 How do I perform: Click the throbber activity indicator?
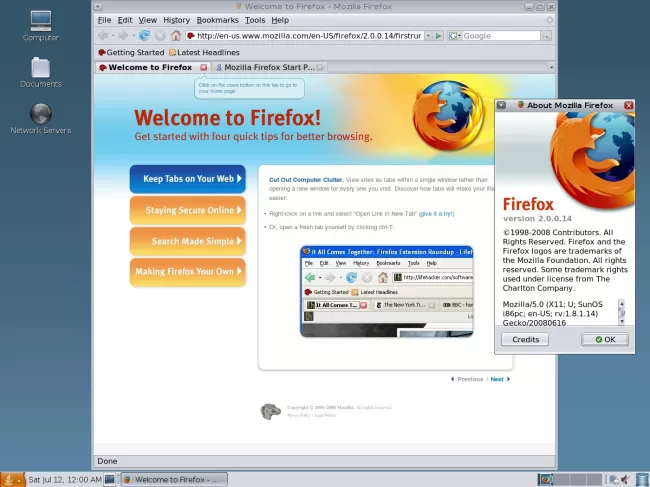click(x=549, y=20)
